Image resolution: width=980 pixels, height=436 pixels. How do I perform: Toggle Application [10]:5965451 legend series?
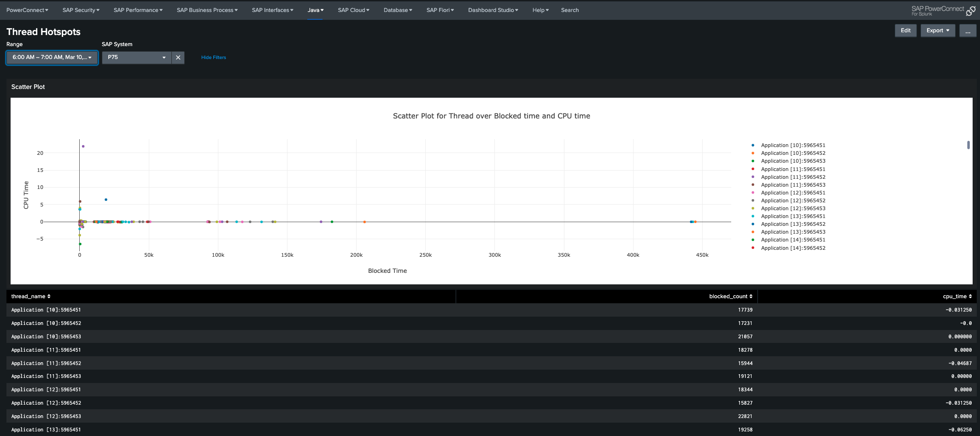click(x=792, y=145)
